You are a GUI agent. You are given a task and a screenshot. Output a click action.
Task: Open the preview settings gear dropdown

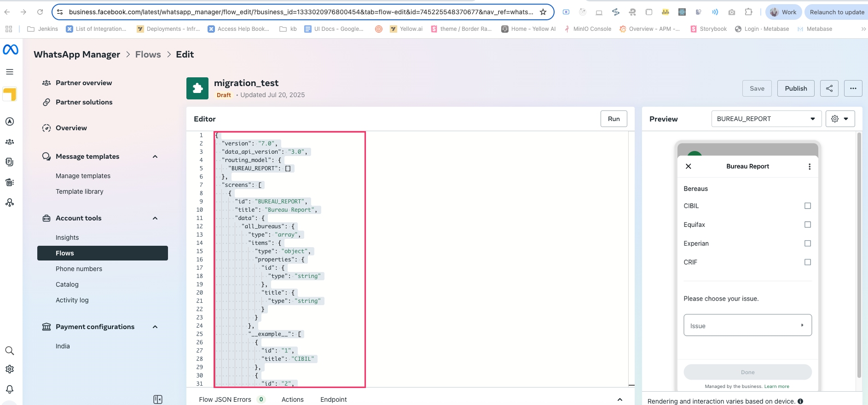pos(840,119)
